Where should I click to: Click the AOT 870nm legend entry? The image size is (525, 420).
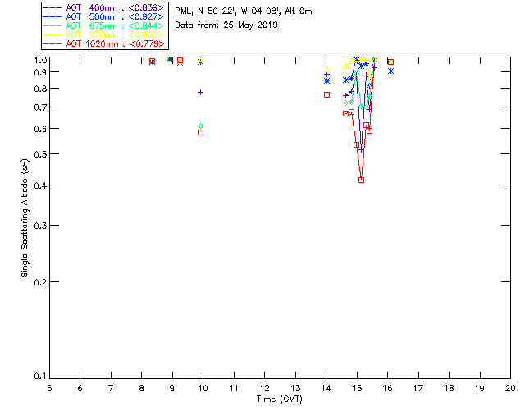(x=103, y=34)
